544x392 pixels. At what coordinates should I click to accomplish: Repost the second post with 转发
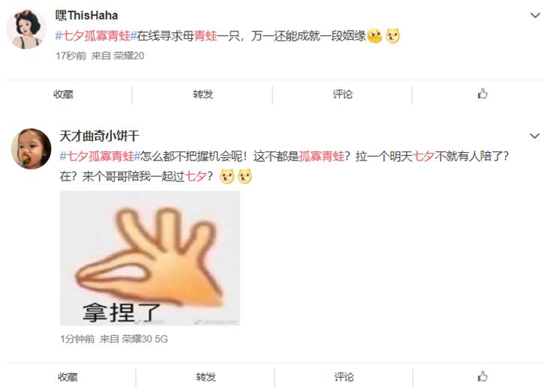(x=206, y=377)
